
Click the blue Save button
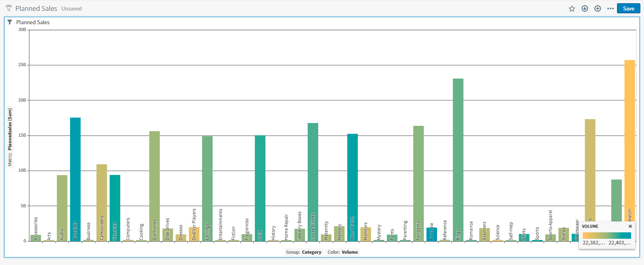click(x=628, y=8)
